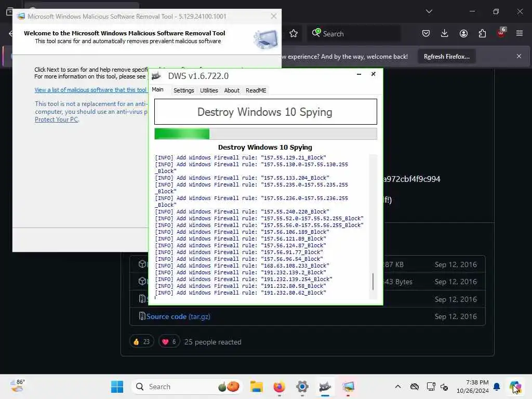Click the Refresh Firefox button
Image resolution: width=532 pixels, height=399 pixels.
(446, 56)
